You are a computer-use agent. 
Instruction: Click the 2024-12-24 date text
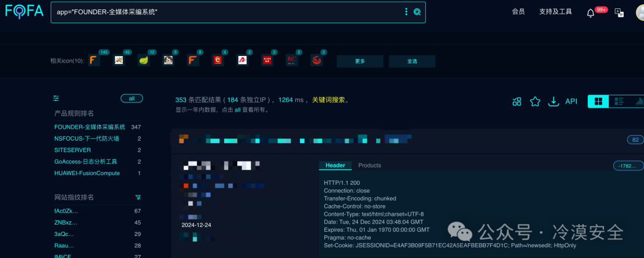pos(196,225)
